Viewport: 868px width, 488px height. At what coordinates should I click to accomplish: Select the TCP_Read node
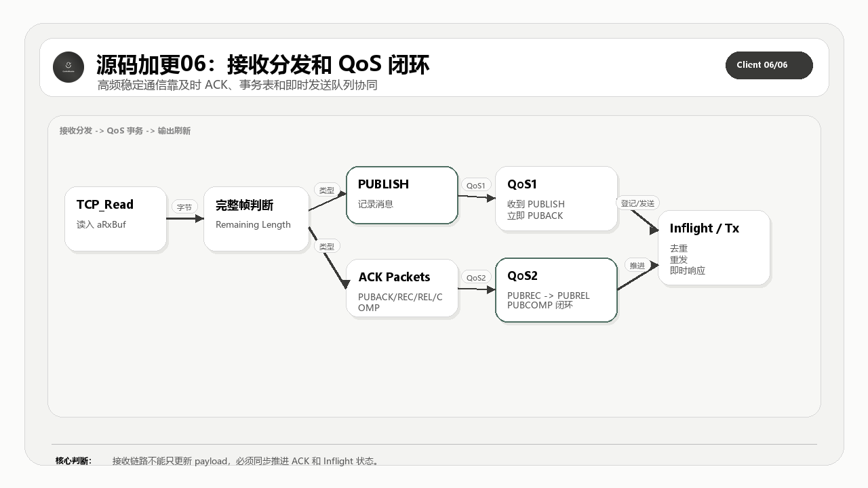(x=115, y=219)
